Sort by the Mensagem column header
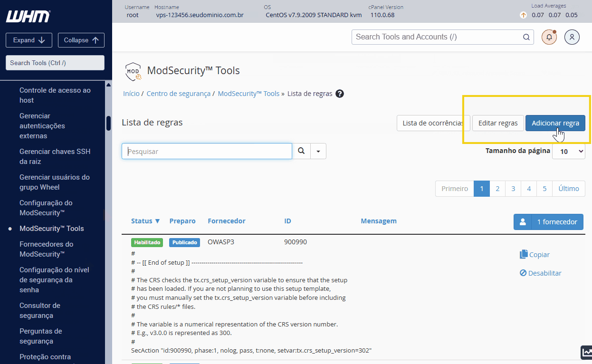592x364 pixels. coord(379,221)
